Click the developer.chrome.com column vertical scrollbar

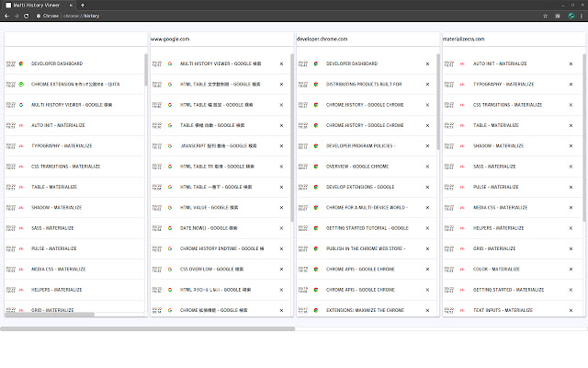click(x=438, y=102)
